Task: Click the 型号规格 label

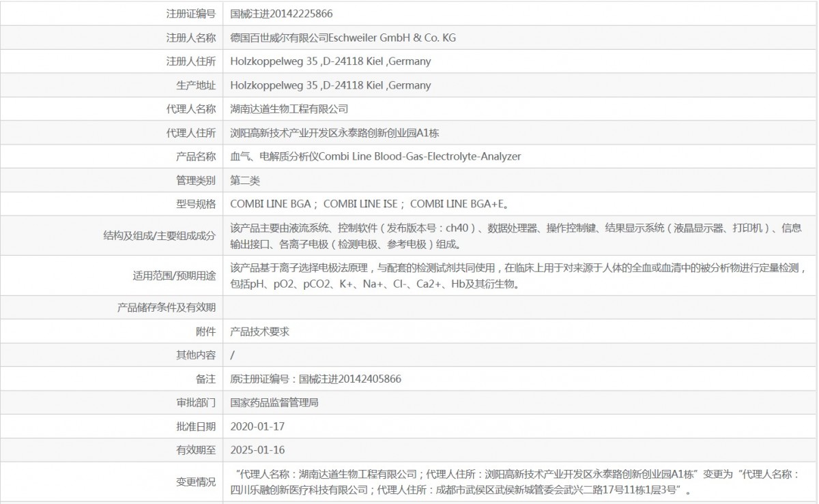Action: [196, 204]
